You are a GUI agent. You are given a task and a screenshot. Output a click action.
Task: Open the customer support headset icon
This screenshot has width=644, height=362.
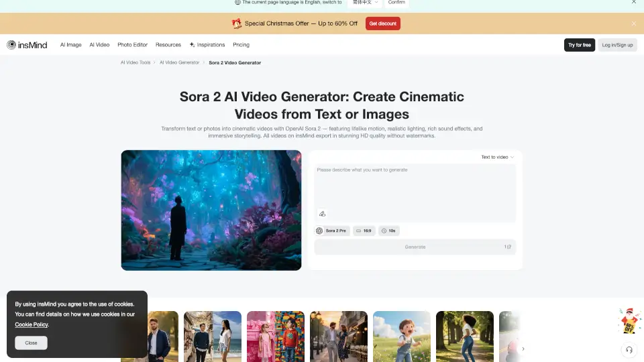tap(629, 350)
